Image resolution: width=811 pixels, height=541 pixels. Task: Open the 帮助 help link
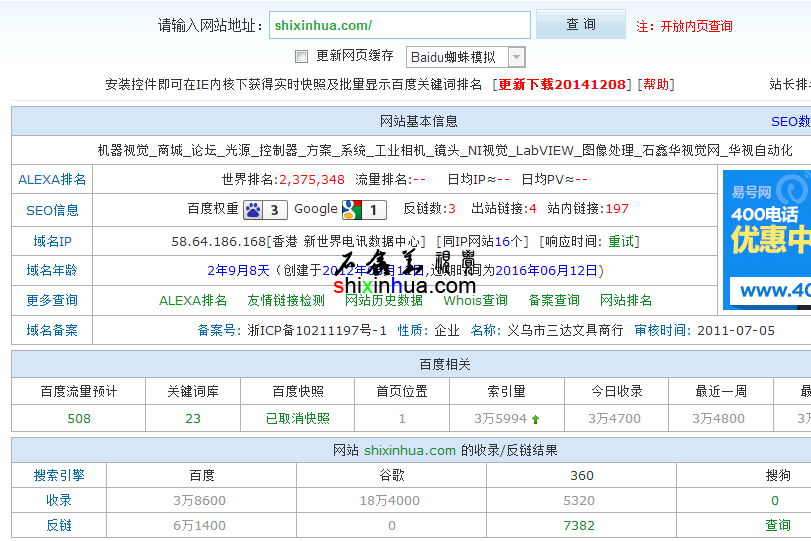(656, 85)
